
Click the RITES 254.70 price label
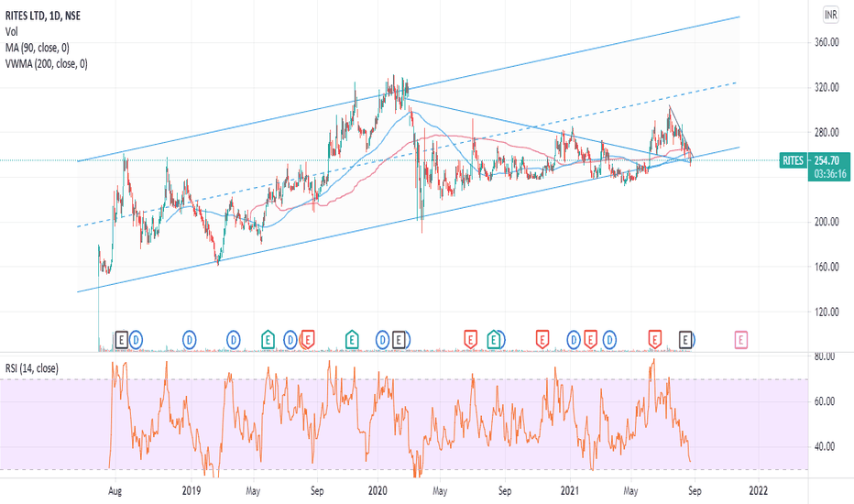pos(815,160)
